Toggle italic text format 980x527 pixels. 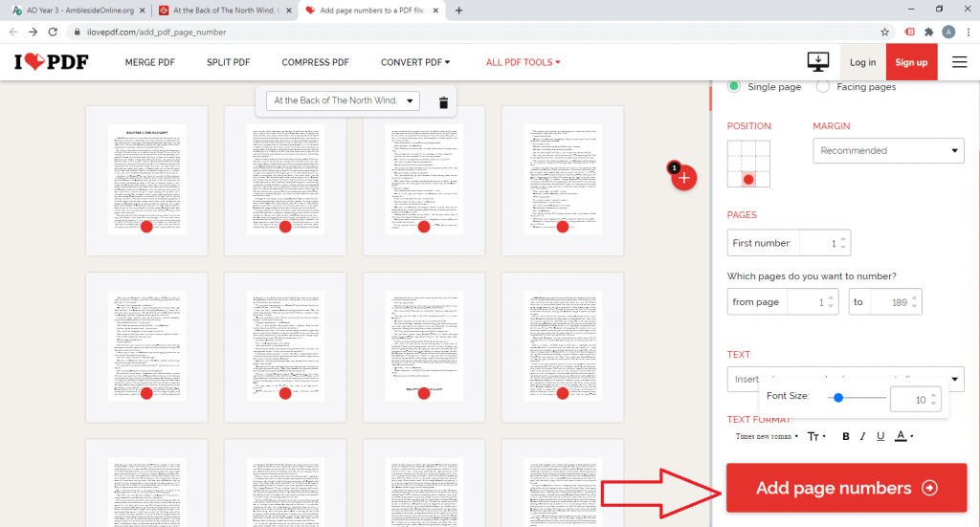862,436
